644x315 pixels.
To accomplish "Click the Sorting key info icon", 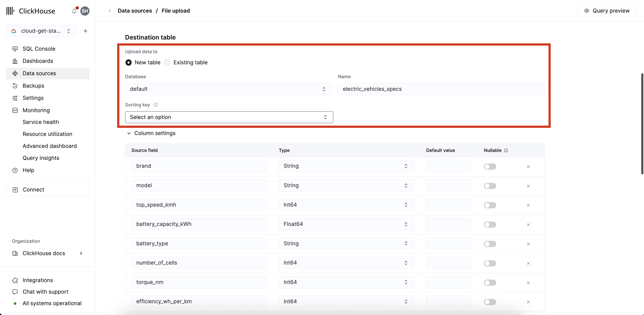I will tap(155, 105).
